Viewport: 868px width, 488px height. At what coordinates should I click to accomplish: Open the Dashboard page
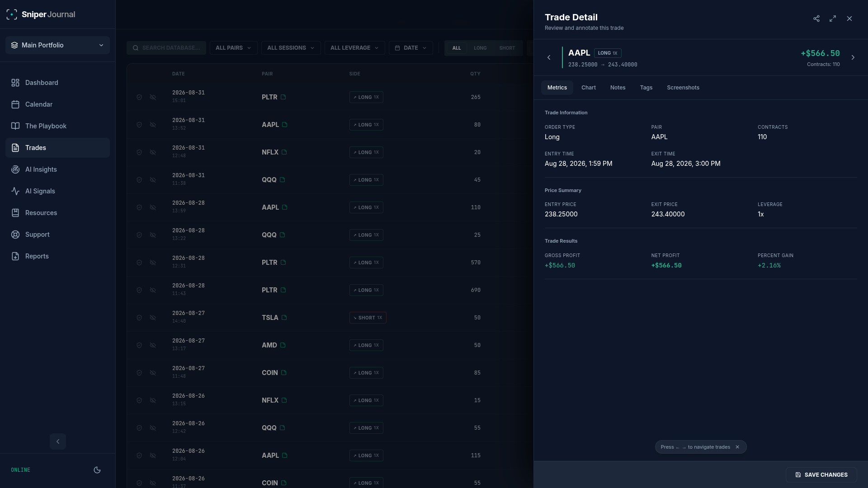tap(57, 83)
